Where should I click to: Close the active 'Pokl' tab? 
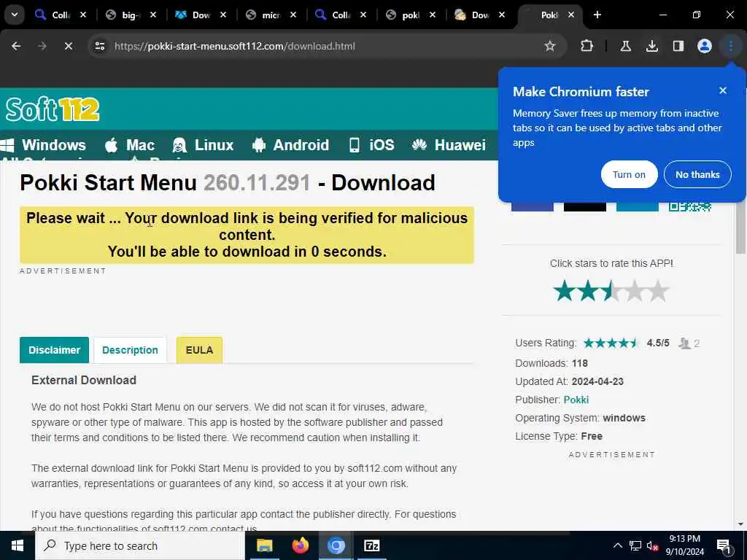tap(570, 15)
